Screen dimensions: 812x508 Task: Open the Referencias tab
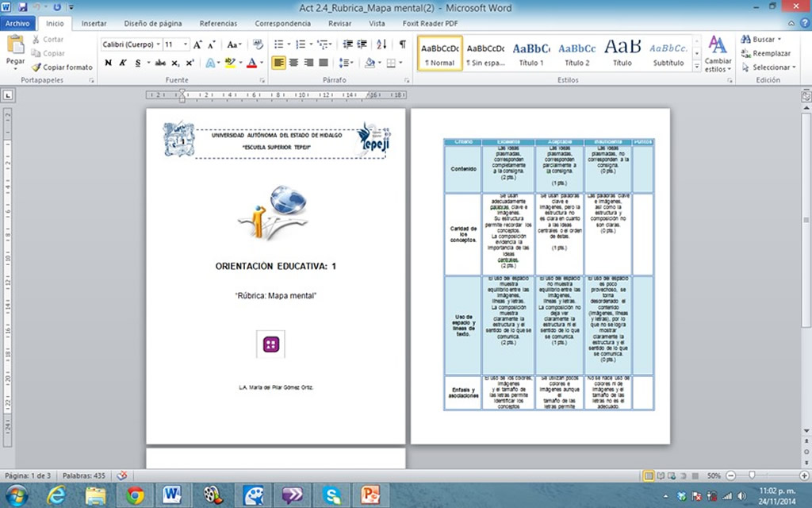click(x=218, y=24)
